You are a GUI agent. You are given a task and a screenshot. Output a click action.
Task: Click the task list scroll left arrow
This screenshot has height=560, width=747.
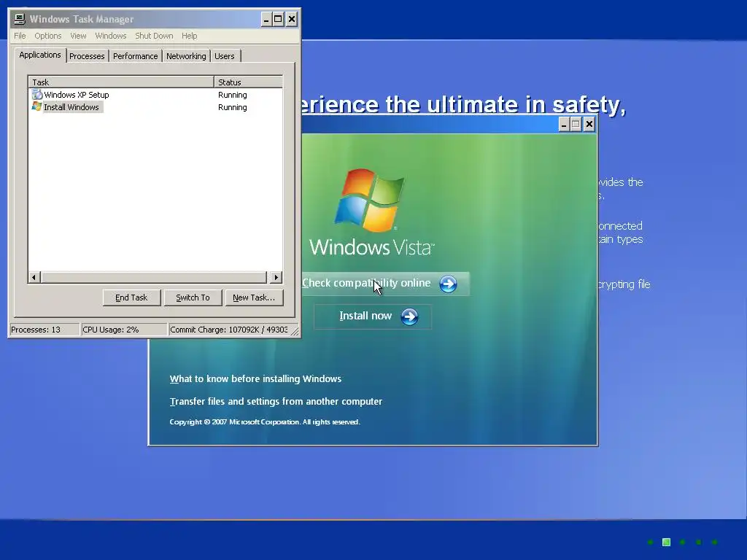[x=34, y=277]
